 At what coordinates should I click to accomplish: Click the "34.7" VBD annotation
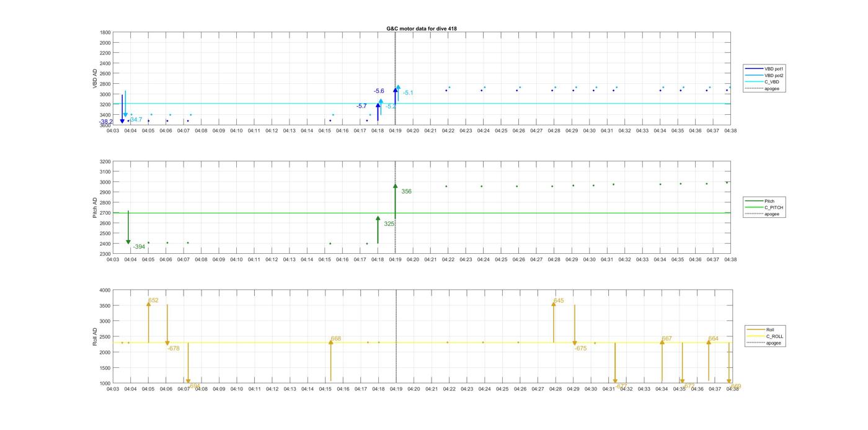point(136,120)
